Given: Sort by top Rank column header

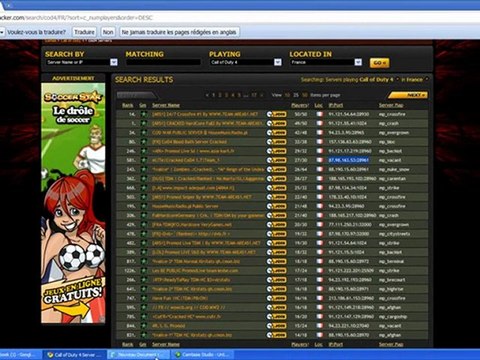Looking at the screenshot, I should pos(128,105).
